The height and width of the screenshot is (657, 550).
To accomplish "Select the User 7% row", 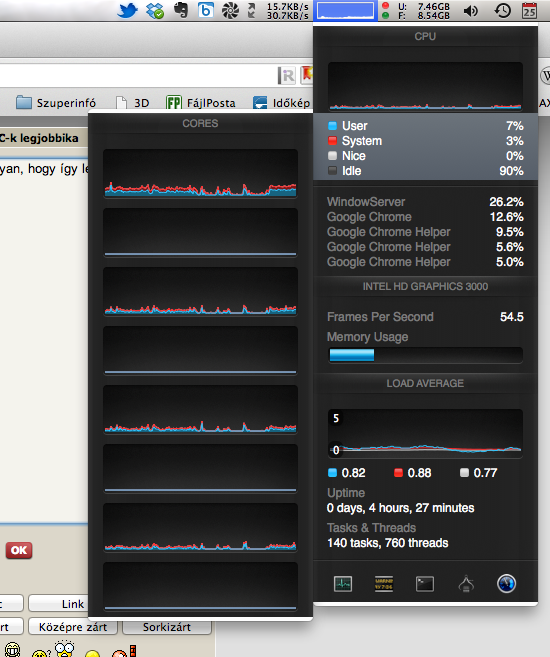I will coord(426,126).
